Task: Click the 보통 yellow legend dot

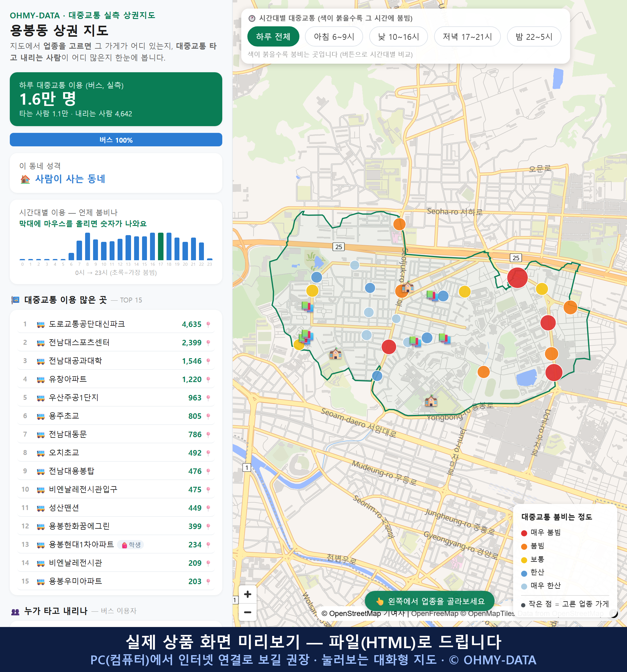Action: pos(524,560)
